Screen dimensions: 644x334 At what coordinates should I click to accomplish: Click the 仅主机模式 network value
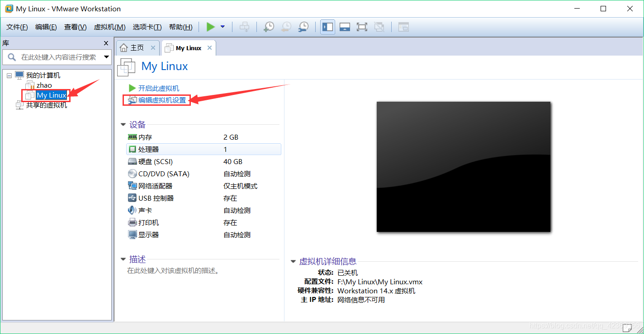pyautogui.click(x=241, y=186)
